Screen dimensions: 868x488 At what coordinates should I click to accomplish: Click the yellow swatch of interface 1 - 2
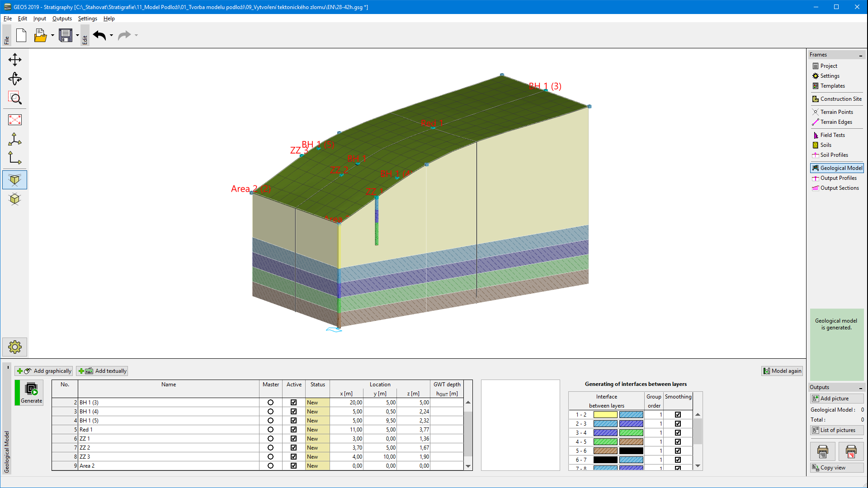605,415
